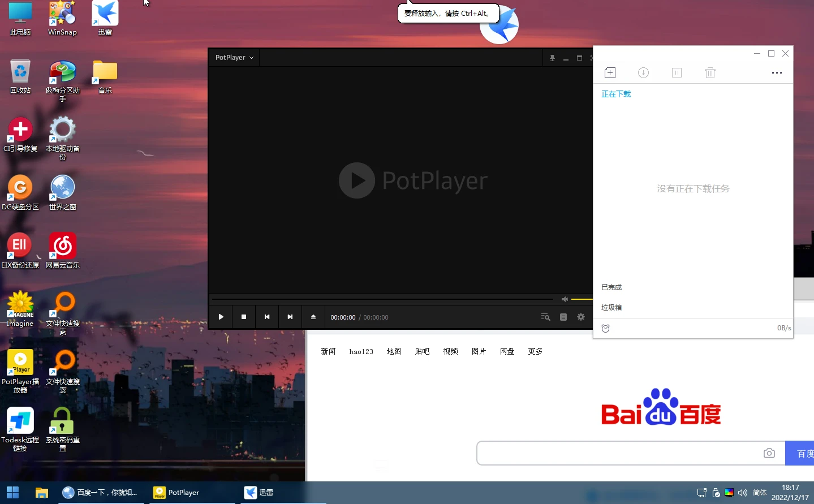Adjust the PotPlayer volume slider
Screen dimensions: 814x504
582,299
